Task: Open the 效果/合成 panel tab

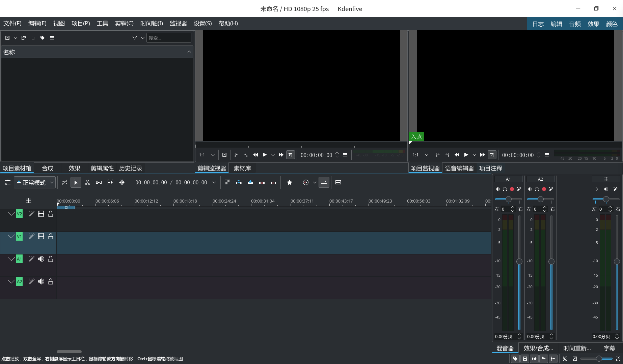Action: click(x=538, y=348)
